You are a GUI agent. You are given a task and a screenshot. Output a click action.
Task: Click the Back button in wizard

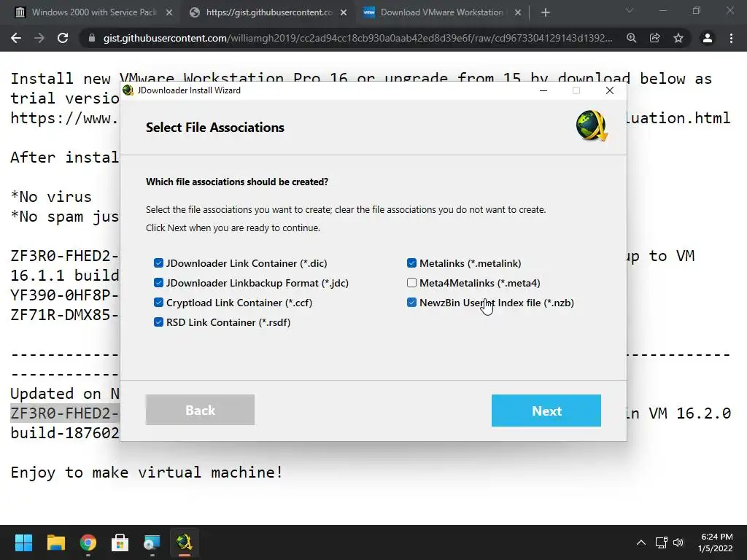click(x=200, y=410)
